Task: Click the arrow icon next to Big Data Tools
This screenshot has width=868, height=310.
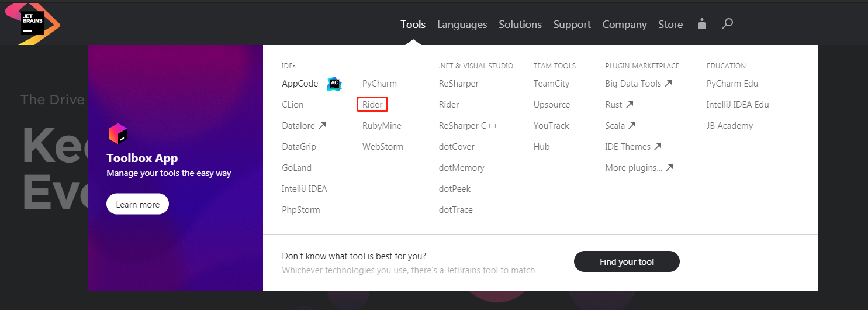Action: [668, 84]
